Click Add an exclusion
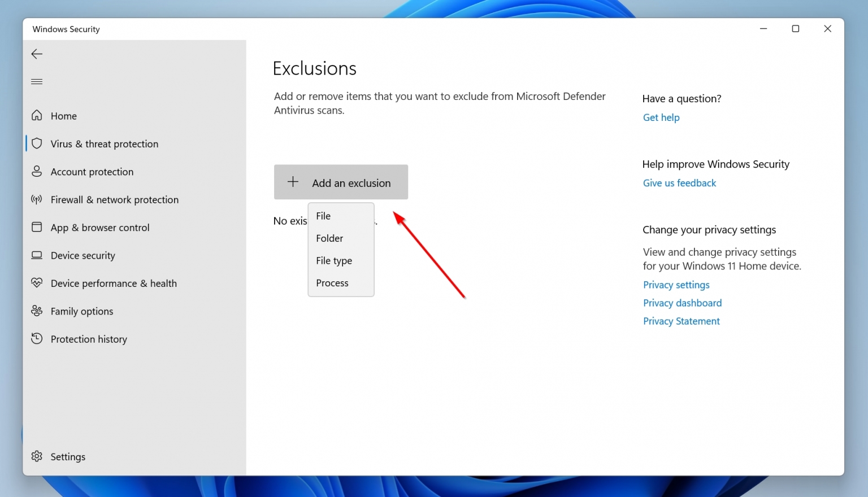This screenshot has height=497, width=868. point(340,182)
